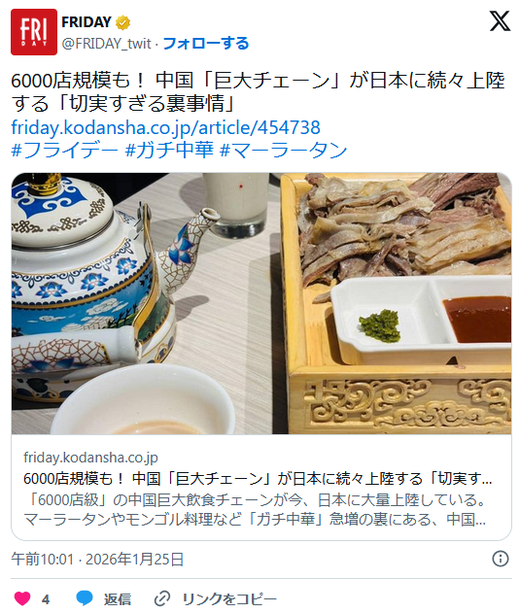
Task: Open the teapot and meat food photo
Action: pos(261,303)
